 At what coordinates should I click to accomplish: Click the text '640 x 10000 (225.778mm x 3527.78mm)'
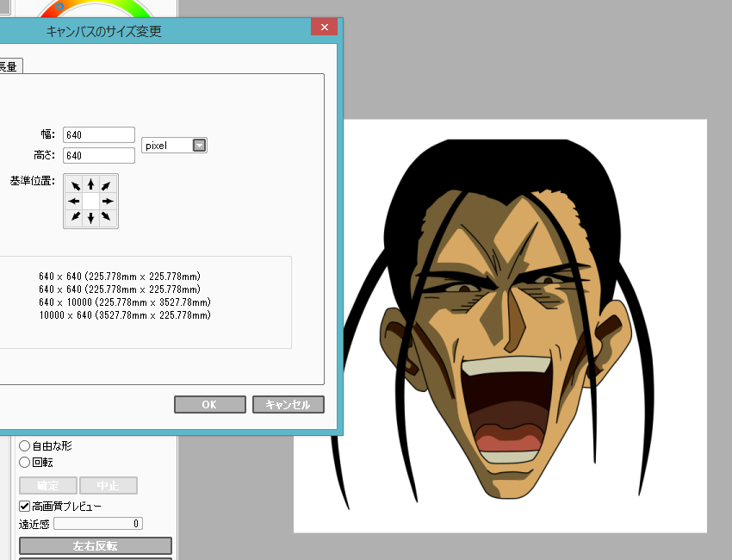click(125, 302)
